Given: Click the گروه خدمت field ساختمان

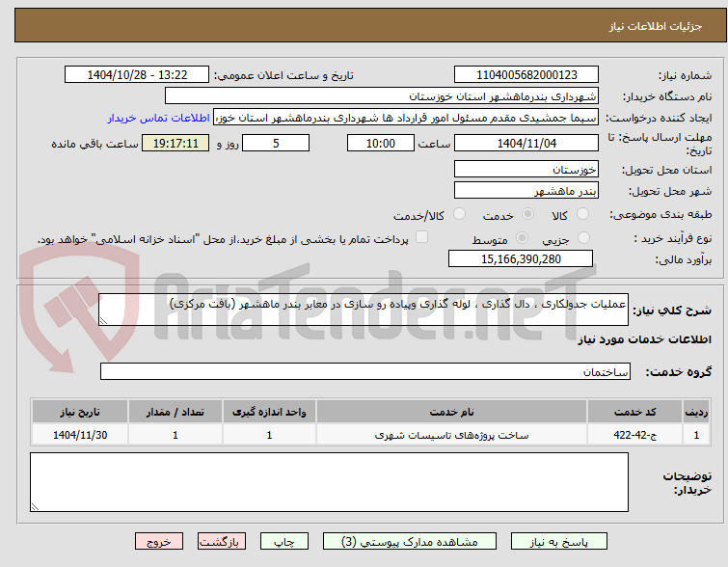Looking at the screenshot, I should pyautogui.click(x=365, y=371).
